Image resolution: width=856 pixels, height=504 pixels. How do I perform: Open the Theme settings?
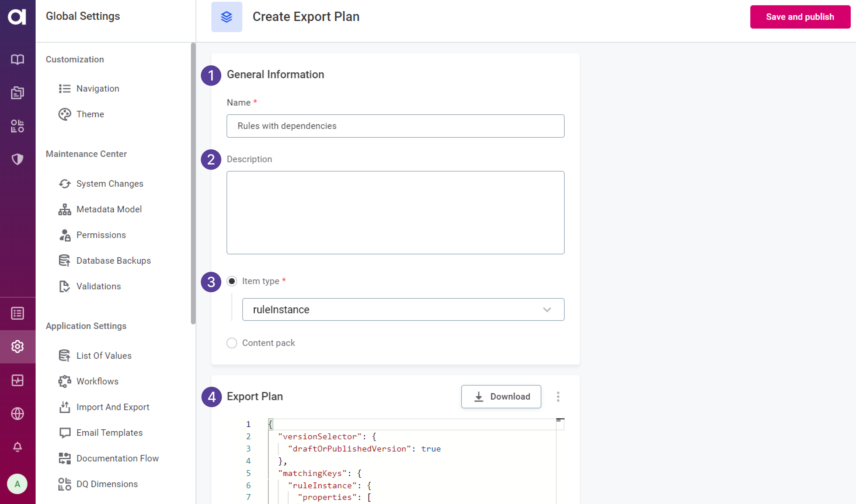(x=90, y=114)
